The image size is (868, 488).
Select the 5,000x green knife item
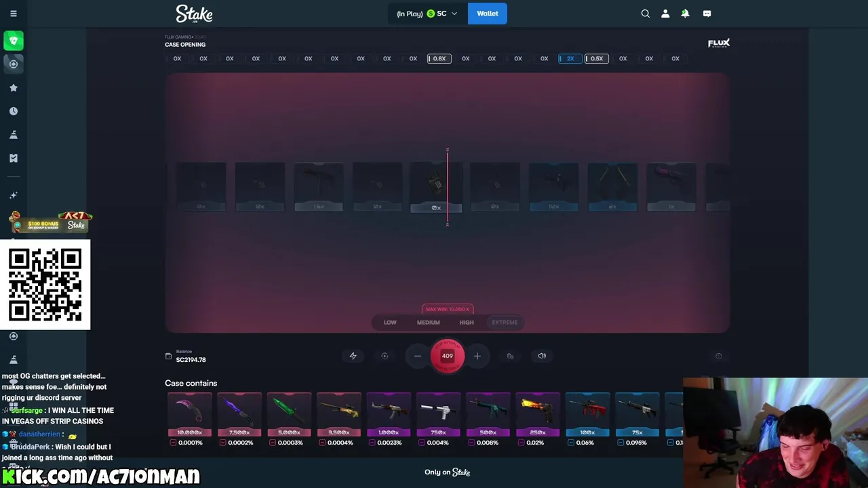(289, 415)
